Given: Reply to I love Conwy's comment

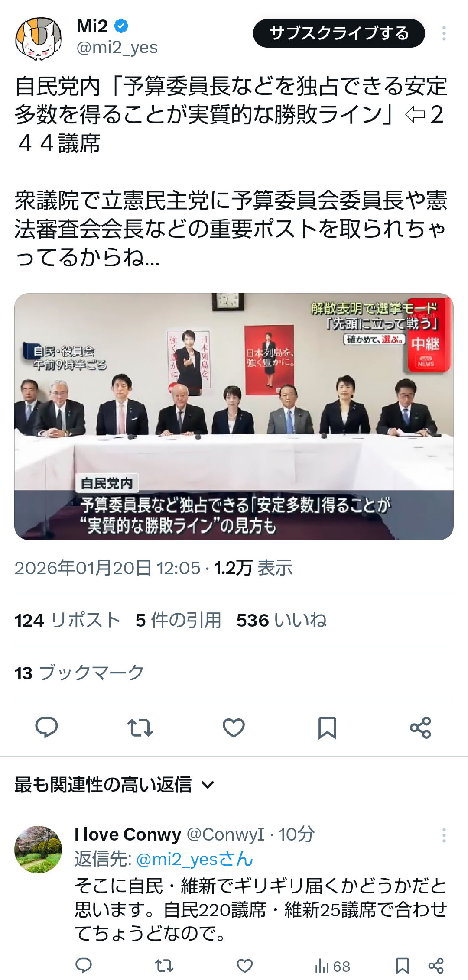Looking at the screenshot, I should click(84, 966).
